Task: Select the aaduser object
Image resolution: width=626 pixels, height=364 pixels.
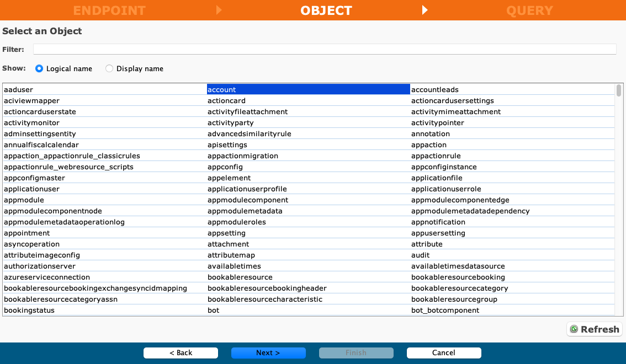Action: coord(19,90)
